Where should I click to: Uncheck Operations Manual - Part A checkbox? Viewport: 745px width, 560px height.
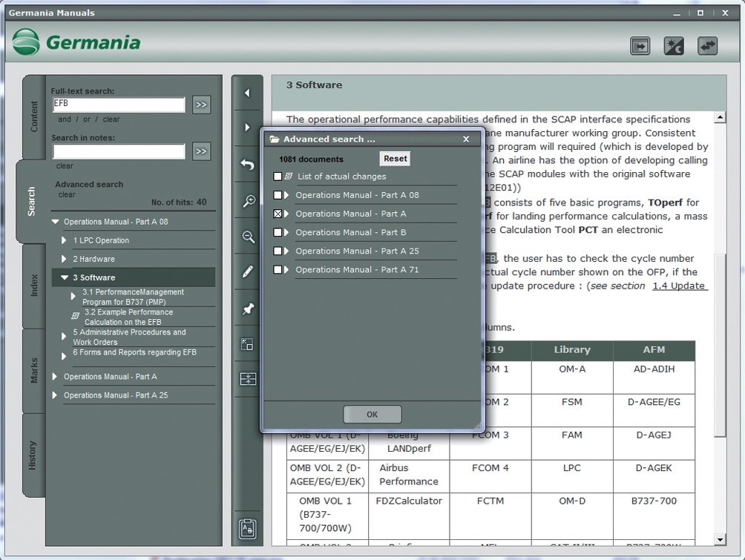click(x=278, y=214)
